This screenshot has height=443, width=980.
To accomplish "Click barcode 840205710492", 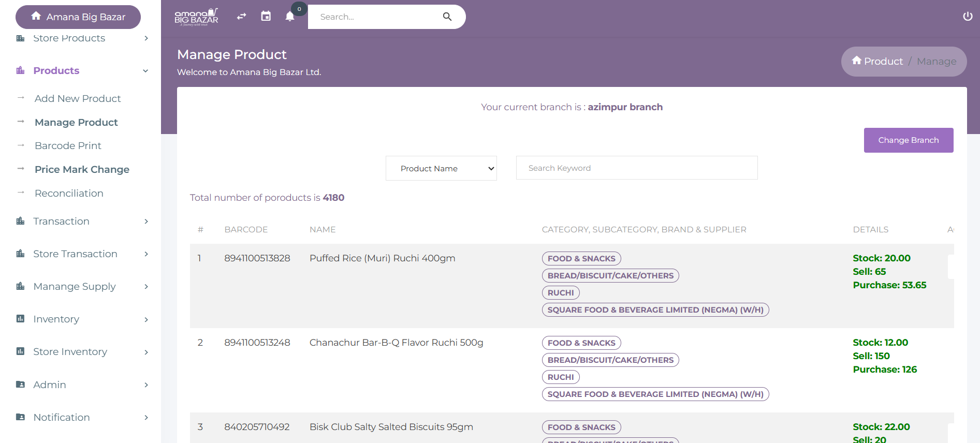I will [x=257, y=426].
